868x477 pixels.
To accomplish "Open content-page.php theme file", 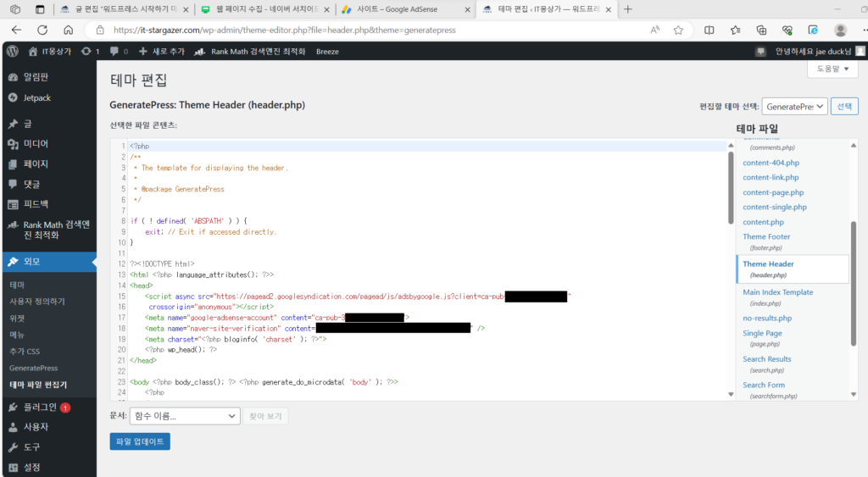I will (773, 192).
